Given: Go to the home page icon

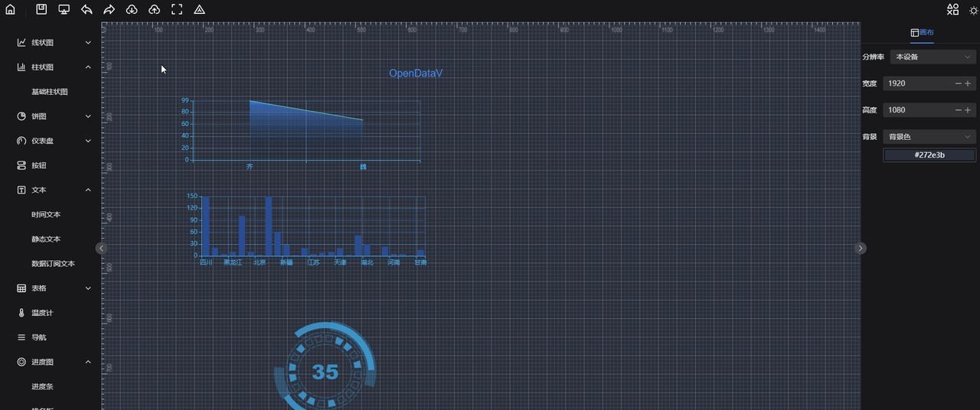Looking at the screenshot, I should [10, 10].
